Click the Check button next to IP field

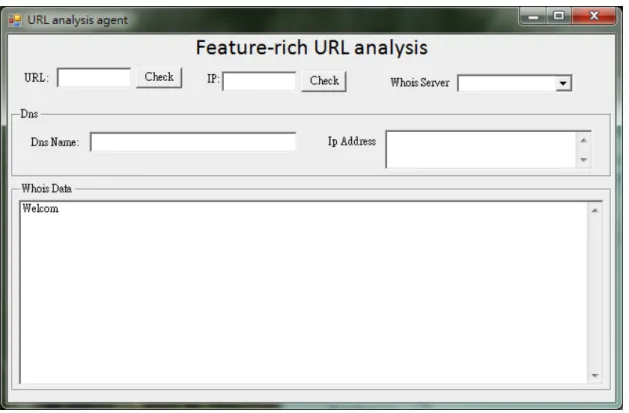(324, 81)
